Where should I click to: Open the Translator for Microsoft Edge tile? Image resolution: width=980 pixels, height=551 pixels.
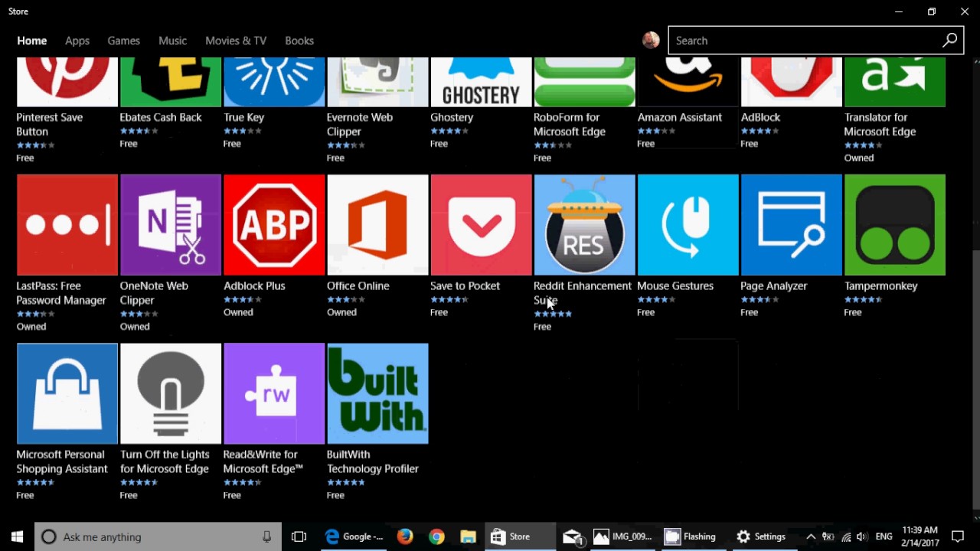click(894, 82)
